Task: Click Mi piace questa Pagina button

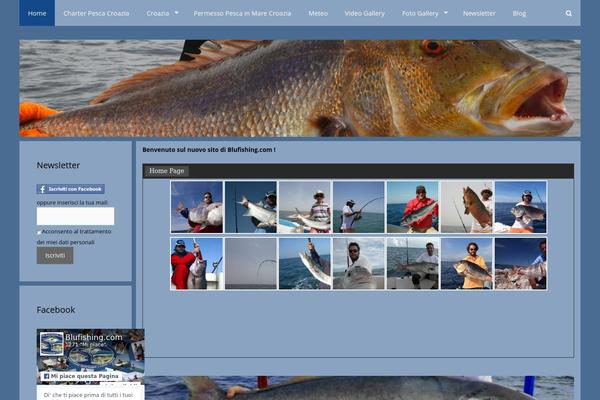Action: coord(81,376)
